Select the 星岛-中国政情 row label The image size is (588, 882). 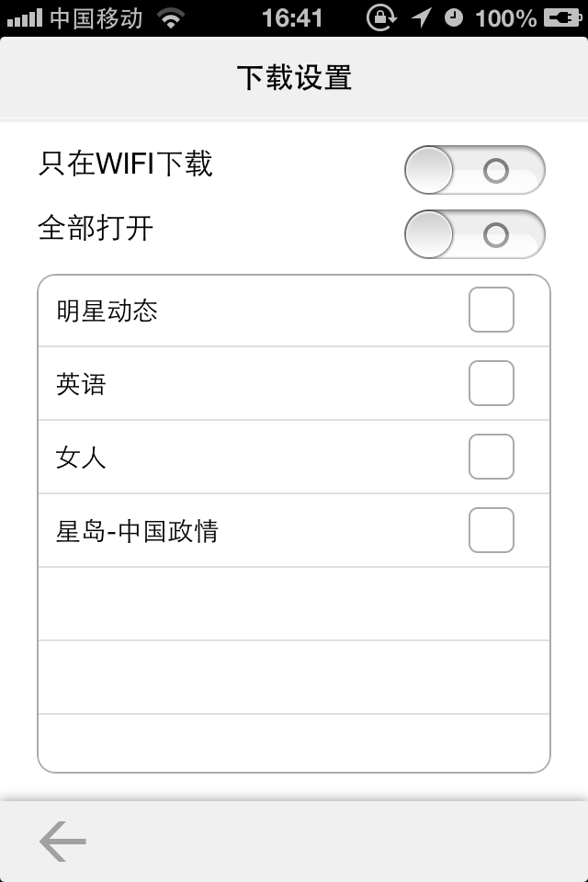tap(137, 531)
